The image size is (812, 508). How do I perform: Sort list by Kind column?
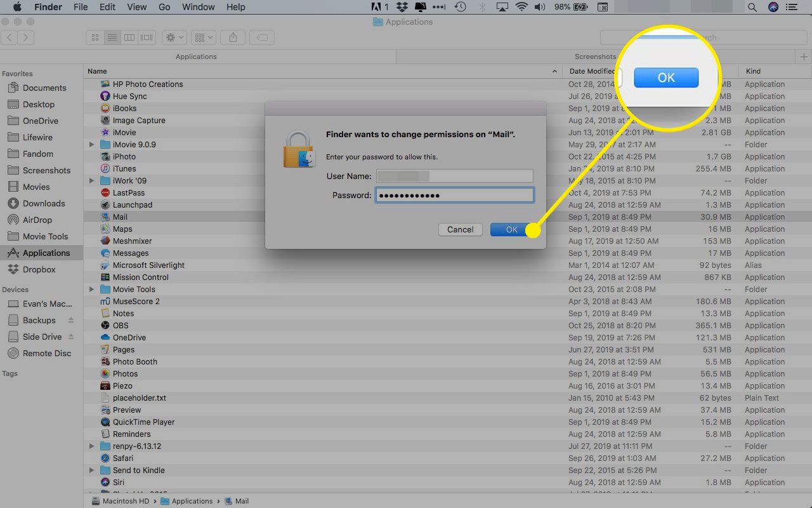click(775, 71)
